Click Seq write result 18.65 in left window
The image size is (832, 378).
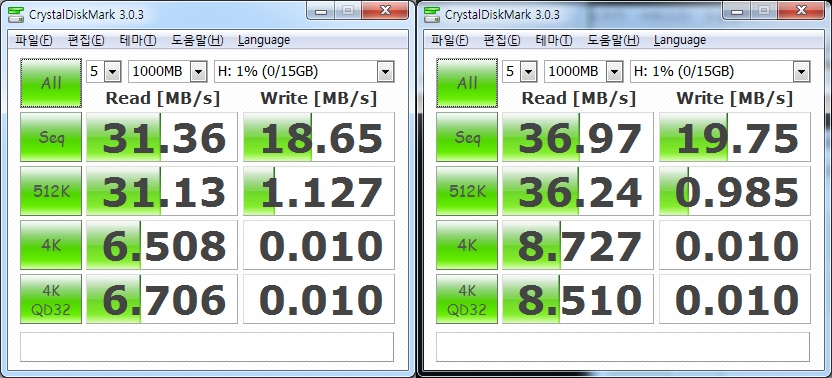pos(319,137)
